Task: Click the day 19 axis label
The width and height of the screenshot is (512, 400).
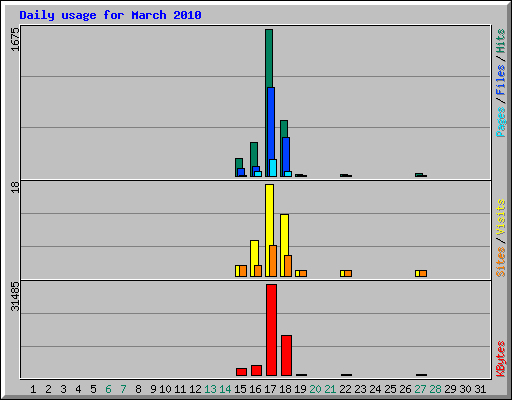Action: point(300,389)
